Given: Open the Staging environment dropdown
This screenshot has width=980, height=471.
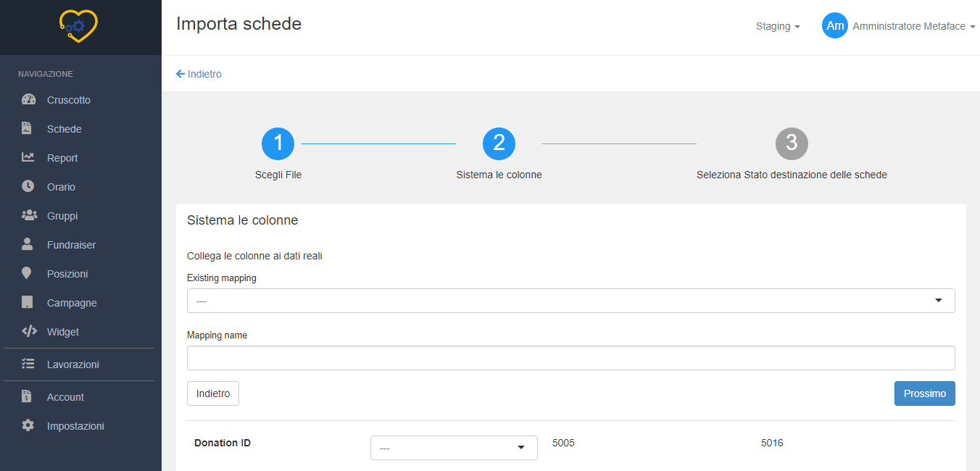Looking at the screenshot, I should point(777,26).
